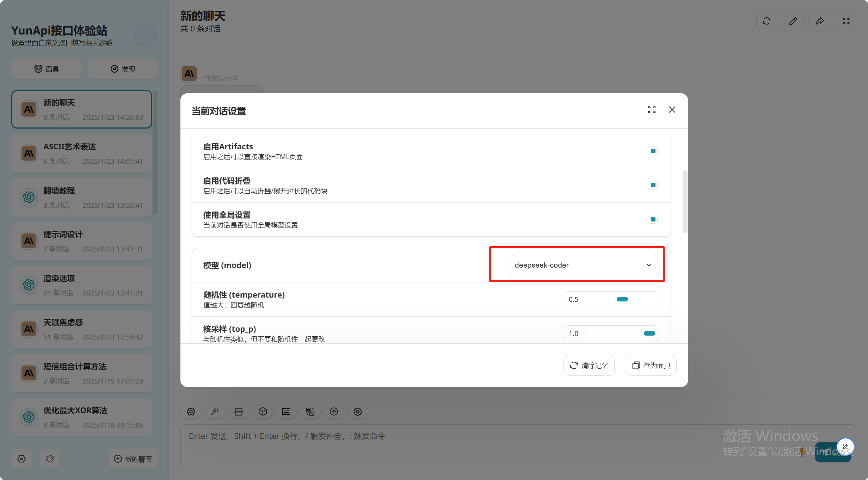
Task: Click the cube model icon in toolbar
Action: [x=263, y=411]
